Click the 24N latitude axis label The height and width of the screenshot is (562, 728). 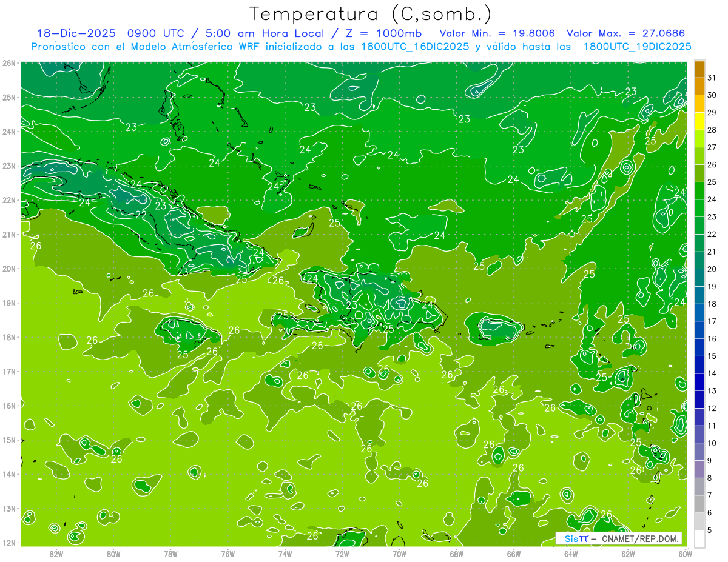click(x=8, y=132)
